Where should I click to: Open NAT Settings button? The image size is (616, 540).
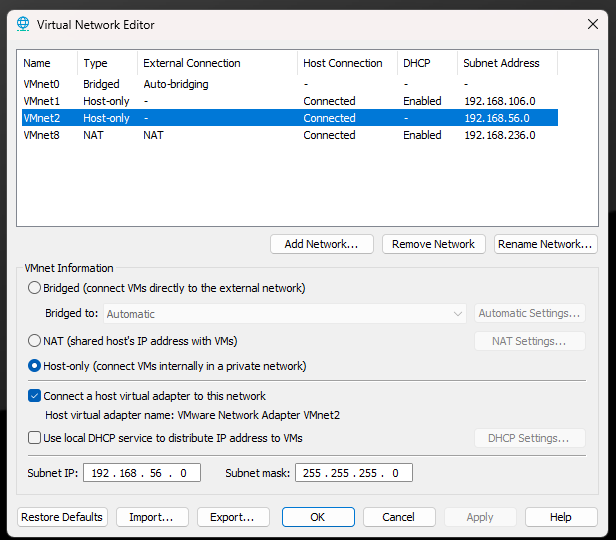(530, 341)
